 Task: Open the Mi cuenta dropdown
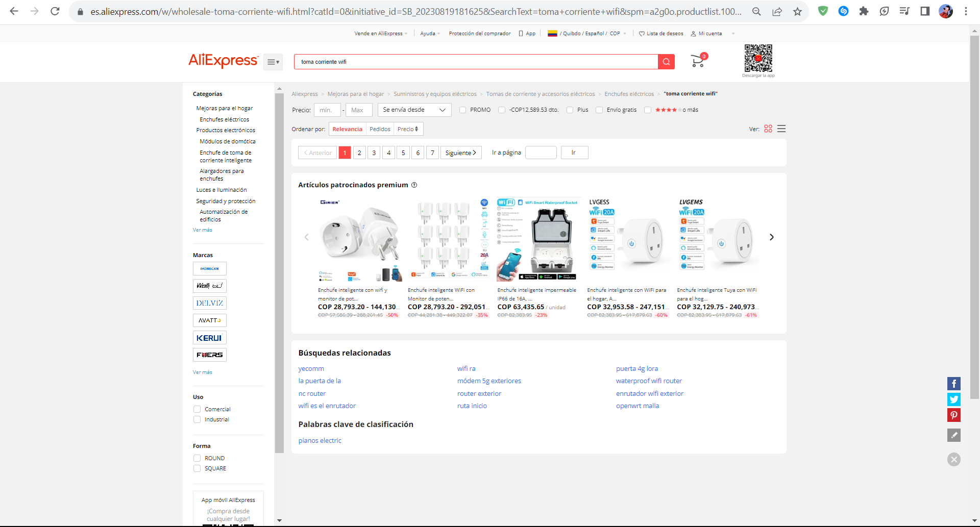click(709, 33)
